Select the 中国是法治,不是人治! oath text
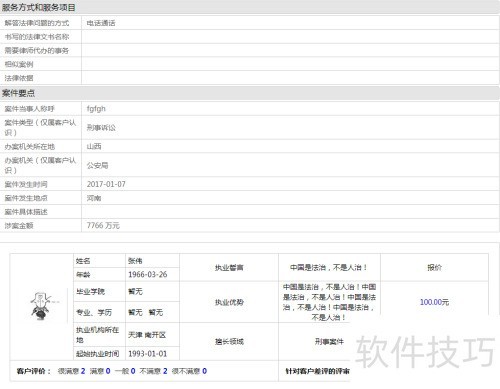The height and width of the screenshot is (389, 500). 329,267
